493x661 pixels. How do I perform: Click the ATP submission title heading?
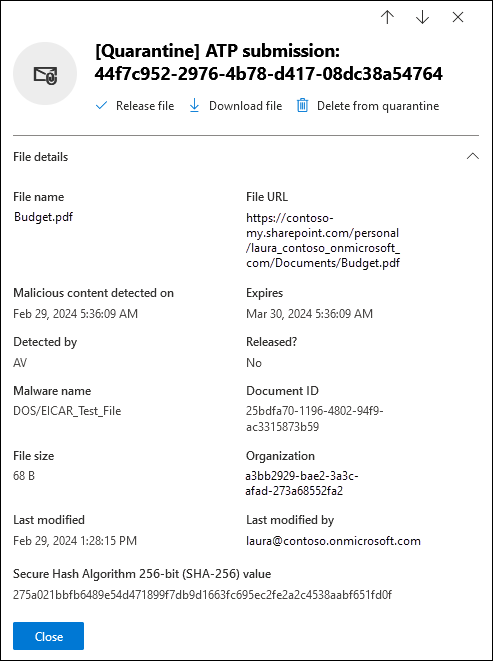(269, 62)
